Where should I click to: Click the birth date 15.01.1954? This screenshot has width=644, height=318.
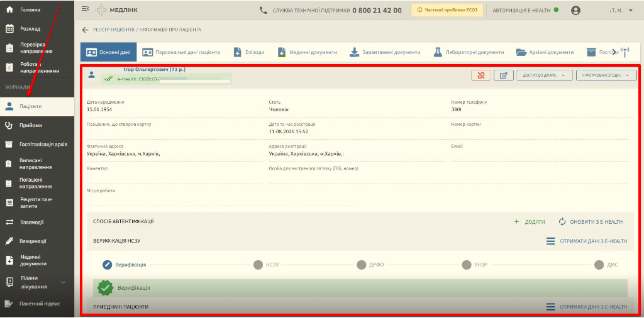tap(99, 109)
